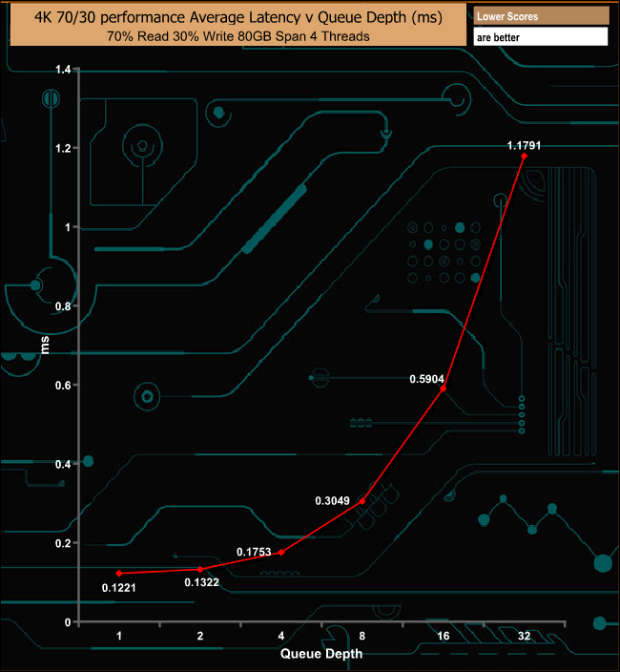
Task: Select the data point at queue depth 16
Action: click(x=444, y=388)
